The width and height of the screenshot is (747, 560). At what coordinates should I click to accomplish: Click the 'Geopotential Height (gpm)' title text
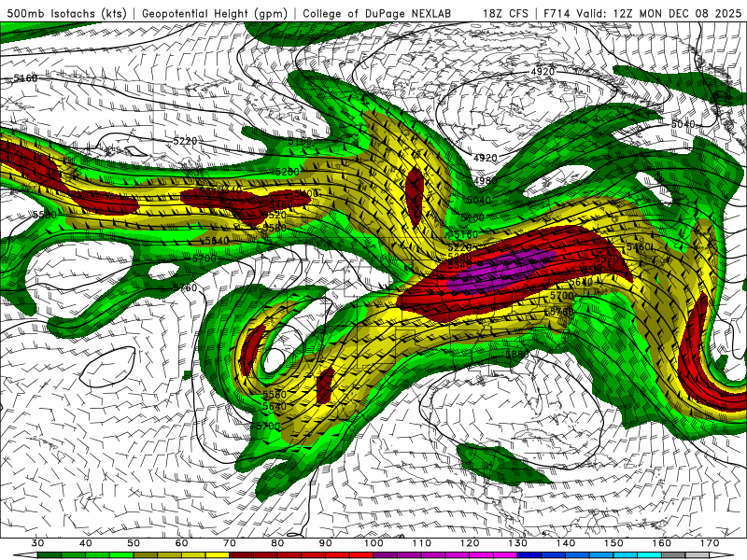215,13
